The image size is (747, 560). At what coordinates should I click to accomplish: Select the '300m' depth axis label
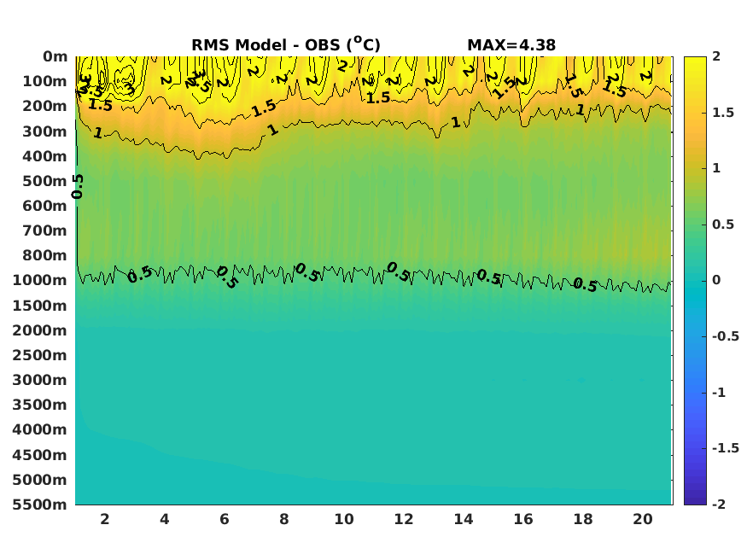tap(44, 131)
